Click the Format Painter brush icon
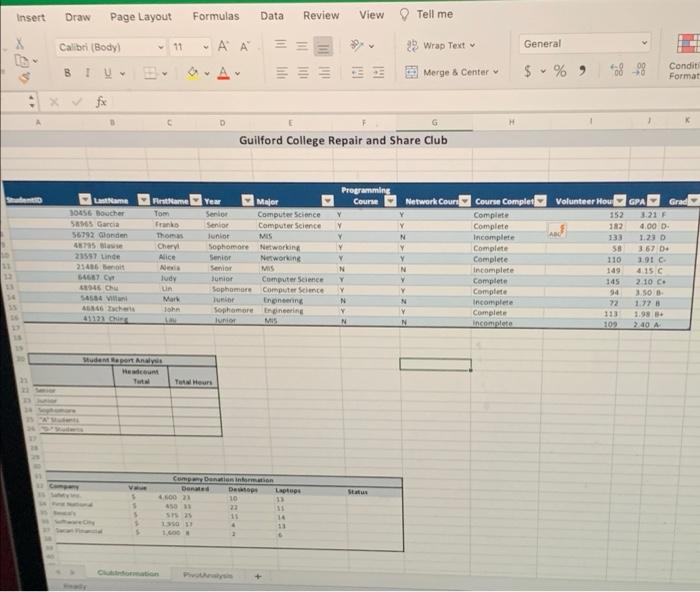Screen dimensions: 700x592 click(x=24, y=78)
